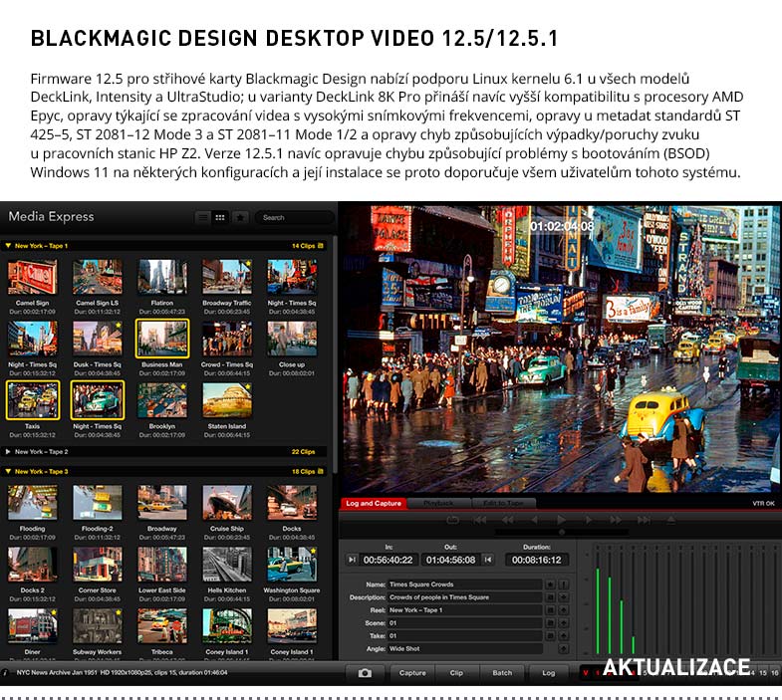Click into the Search field
The height and width of the screenshot is (700, 782).
(x=294, y=217)
